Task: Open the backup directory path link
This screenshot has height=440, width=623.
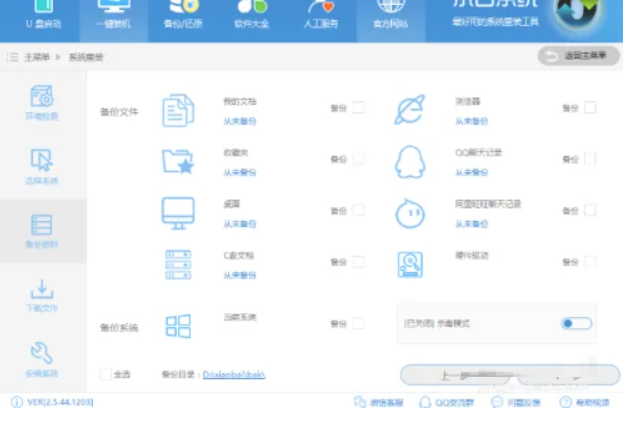Action: click(233, 375)
